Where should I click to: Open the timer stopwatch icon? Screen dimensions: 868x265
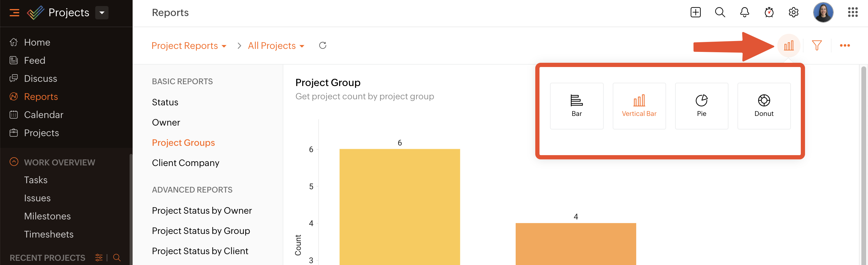769,12
